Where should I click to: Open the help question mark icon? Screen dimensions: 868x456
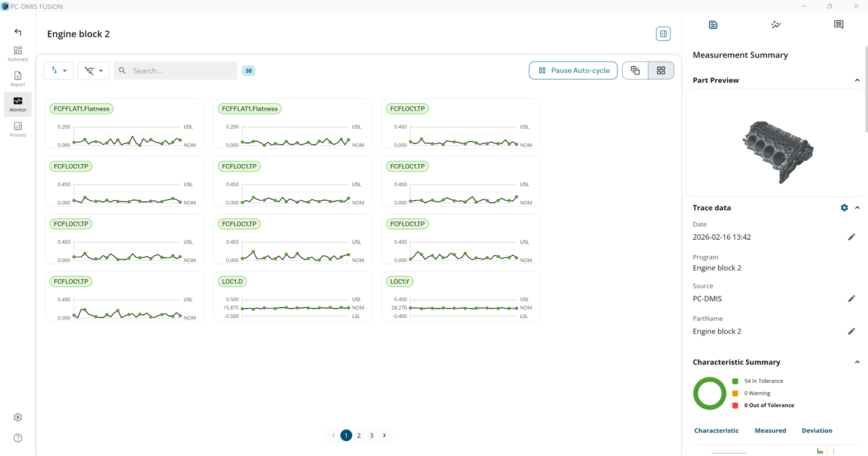[x=18, y=438]
